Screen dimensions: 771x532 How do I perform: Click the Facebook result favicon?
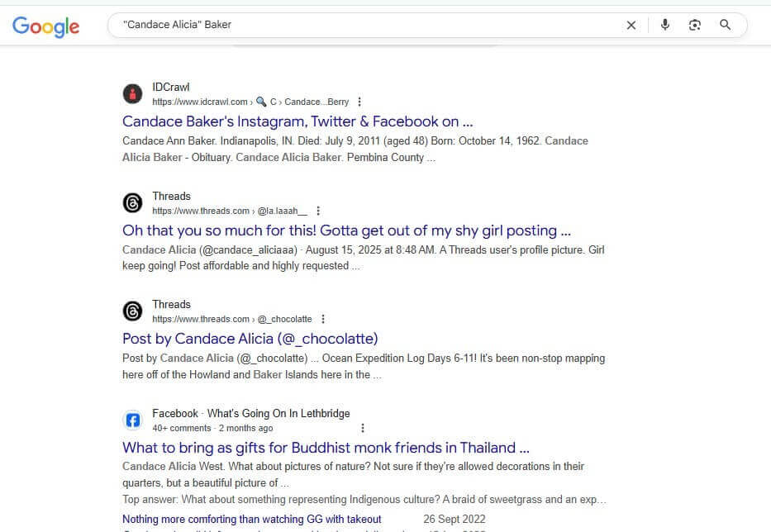click(x=132, y=420)
